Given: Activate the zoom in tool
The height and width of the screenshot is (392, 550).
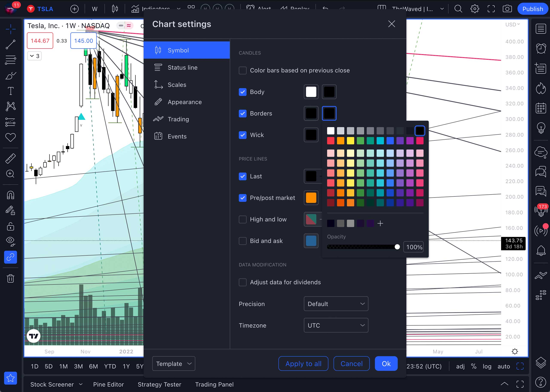Looking at the screenshot, I should tap(11, 174).
